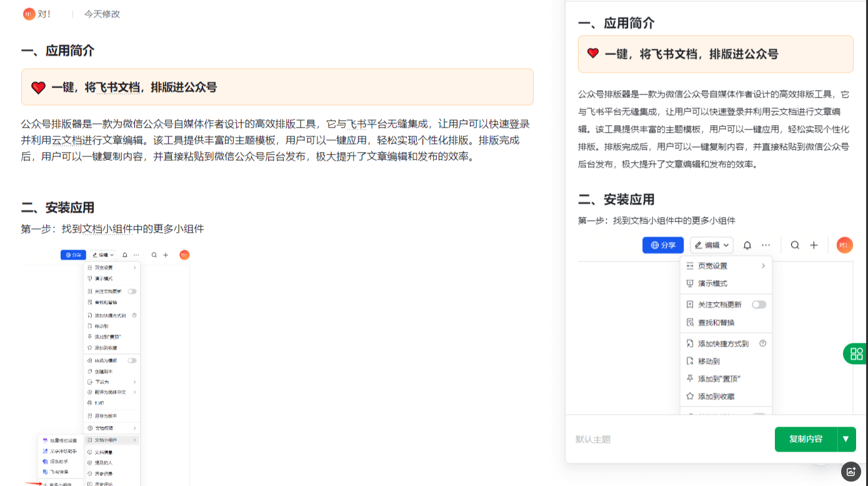Expand 下载为 submenu arrow in left document image
Viewport: 868px width, 486px height.
[134, 382]
